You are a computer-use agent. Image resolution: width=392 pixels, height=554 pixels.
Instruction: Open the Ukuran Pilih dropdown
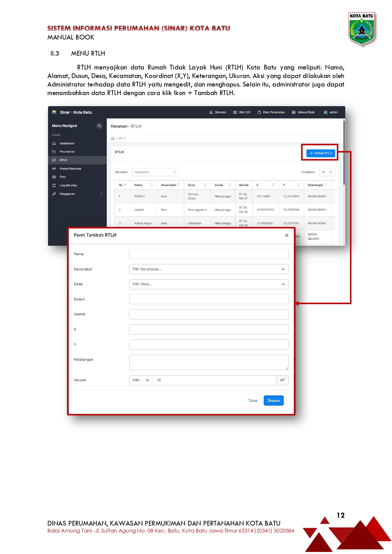click(x=141, y=380)
